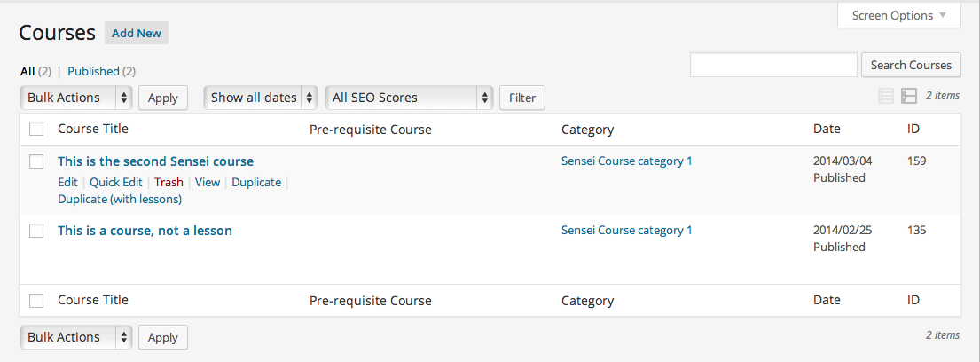Expand the 'Show all dates' dropdown
Screen dimensions: 980x362
click(260, 98)
